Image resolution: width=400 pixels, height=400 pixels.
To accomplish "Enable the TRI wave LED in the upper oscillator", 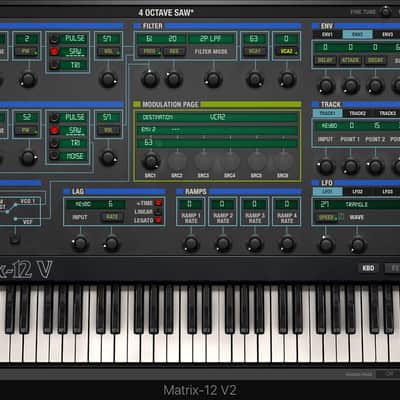I will tap(54, 65).
